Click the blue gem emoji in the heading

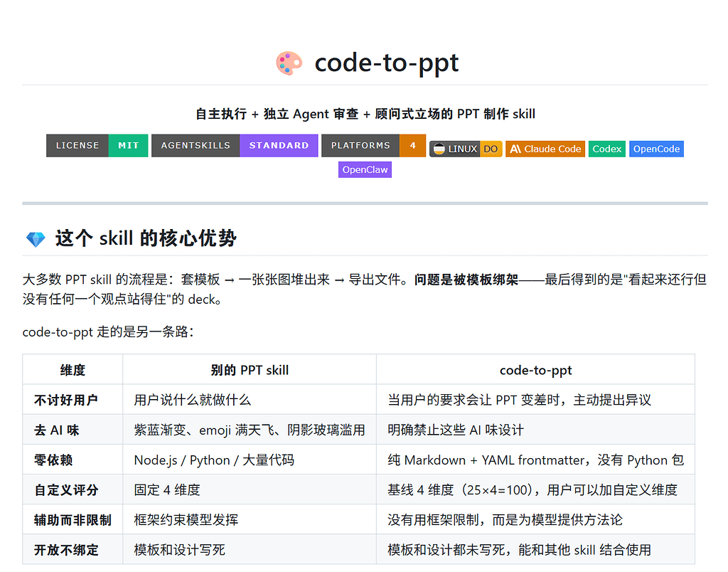(x=36, y=239)
